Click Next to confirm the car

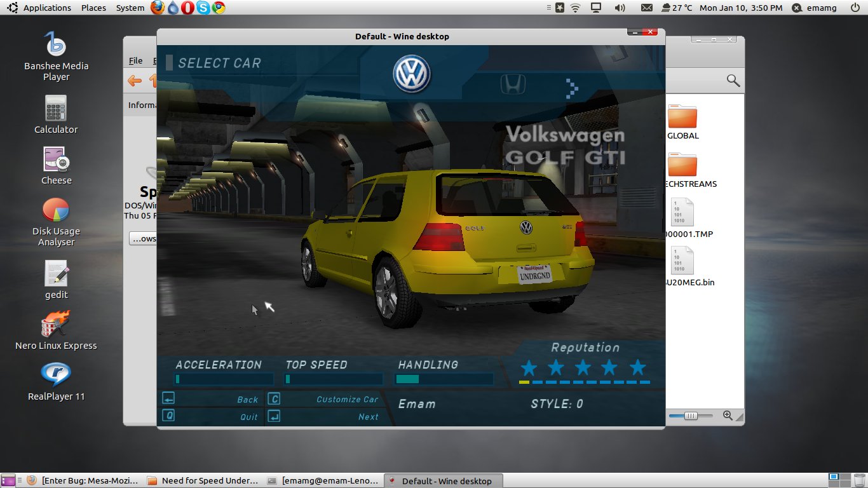pos(368,417)
